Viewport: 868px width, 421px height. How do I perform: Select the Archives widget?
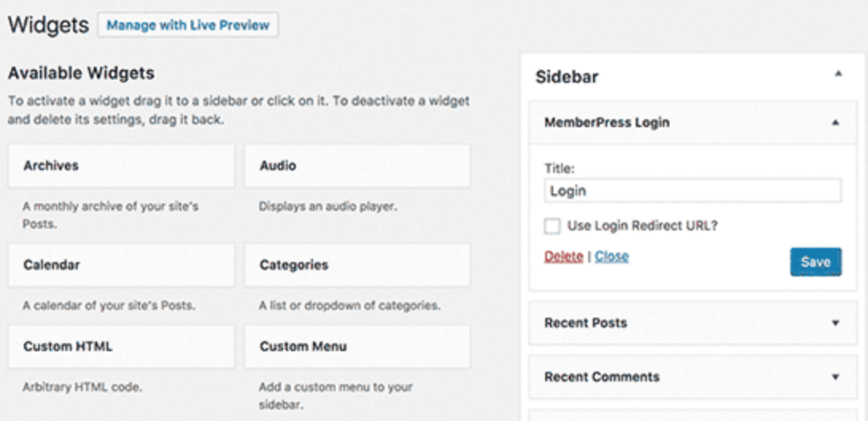(x=121, y=166)
